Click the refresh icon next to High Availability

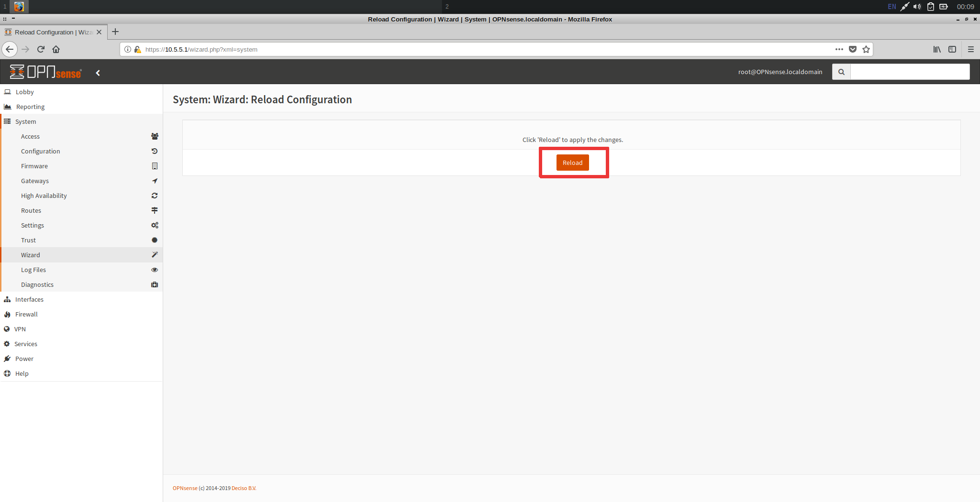[x=155, y=196]
